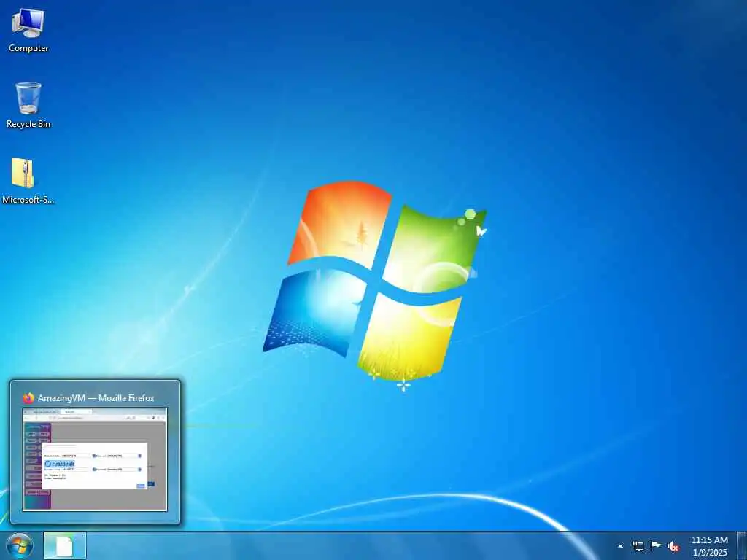747x560 pixels.
Task: Click the Recycle Bin label text
Action: click(28, 124)
